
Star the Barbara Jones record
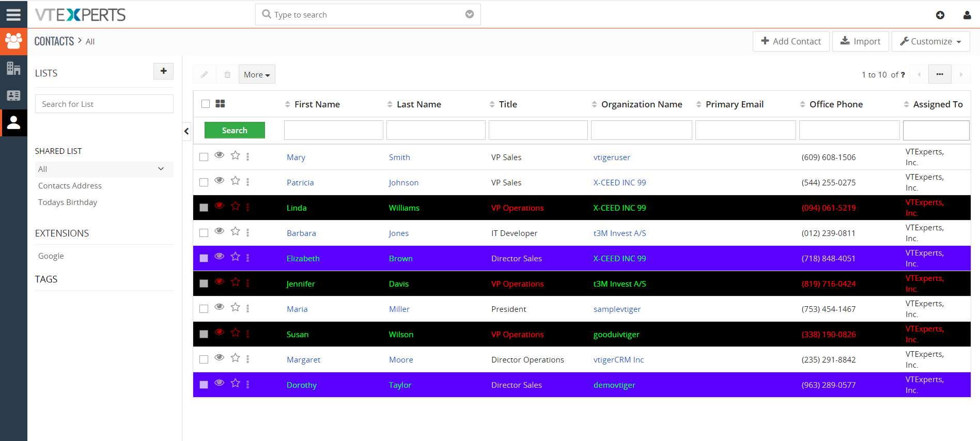[x=236, y=231]
